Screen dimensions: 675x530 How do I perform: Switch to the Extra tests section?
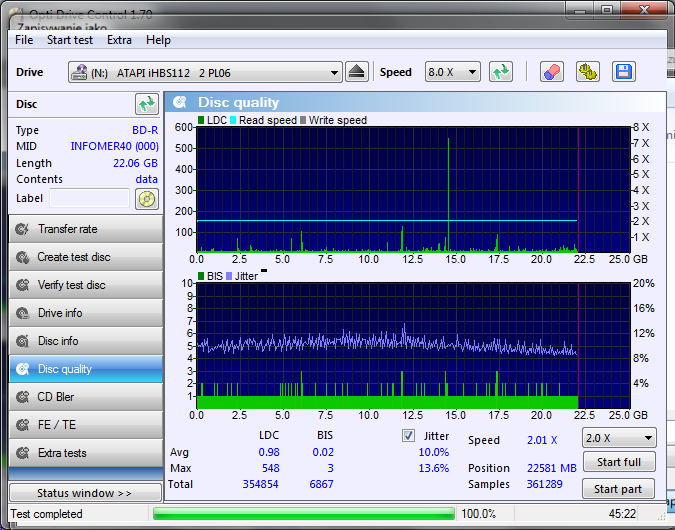[x=86, y=453]
